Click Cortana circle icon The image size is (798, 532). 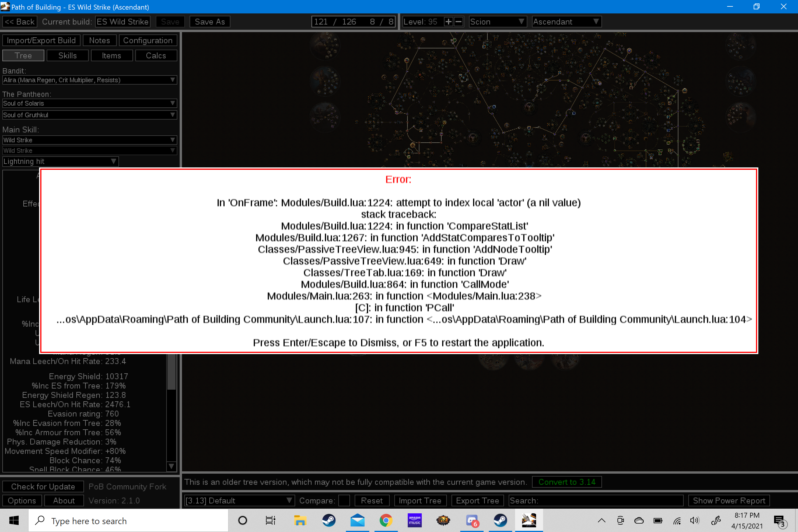click(243, 520)
